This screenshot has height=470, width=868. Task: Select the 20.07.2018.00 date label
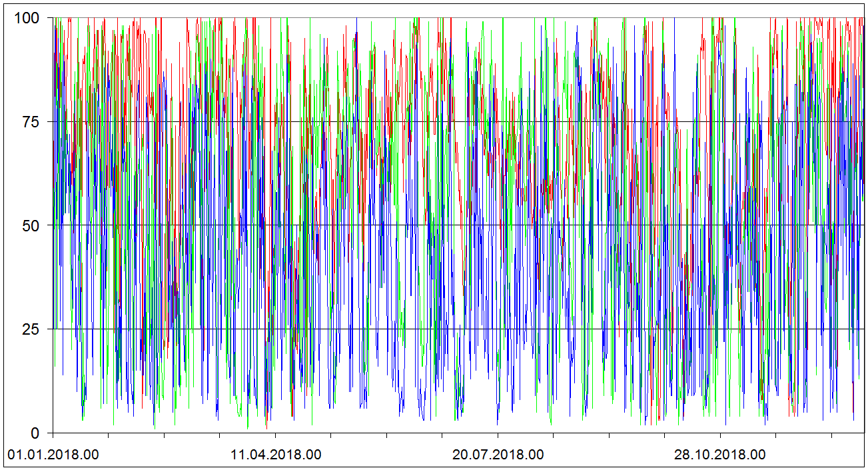pos(498,455)
